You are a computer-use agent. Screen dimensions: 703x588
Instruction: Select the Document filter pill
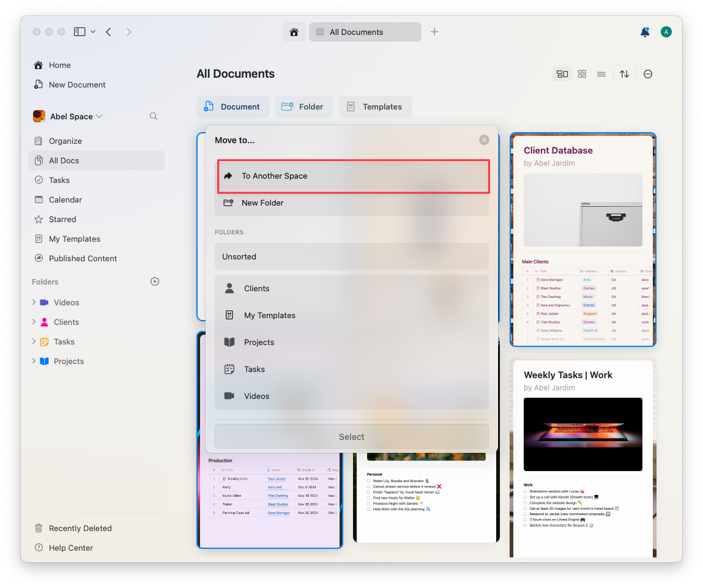click(233, 106)
